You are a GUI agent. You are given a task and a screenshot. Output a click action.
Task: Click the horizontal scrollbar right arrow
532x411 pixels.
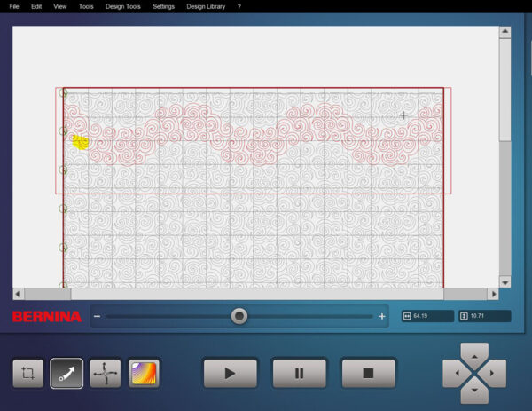click(x=493, y=294)
